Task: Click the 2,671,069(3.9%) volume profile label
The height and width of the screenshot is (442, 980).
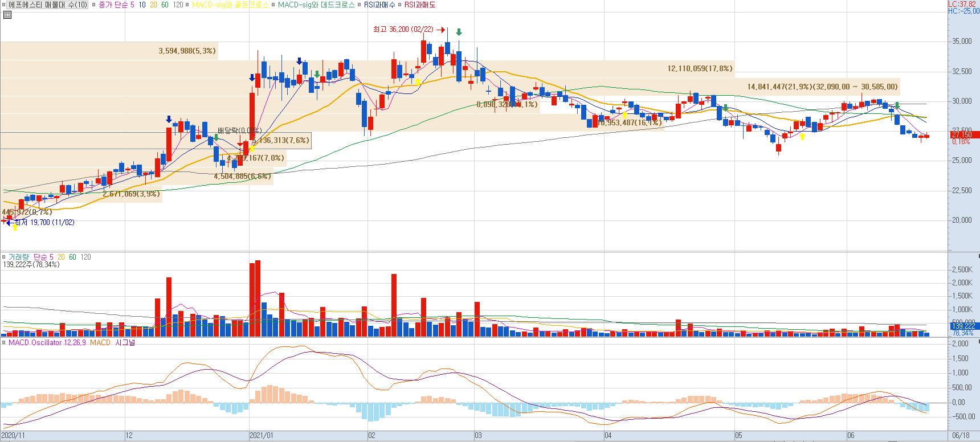Action: [132, 194]
